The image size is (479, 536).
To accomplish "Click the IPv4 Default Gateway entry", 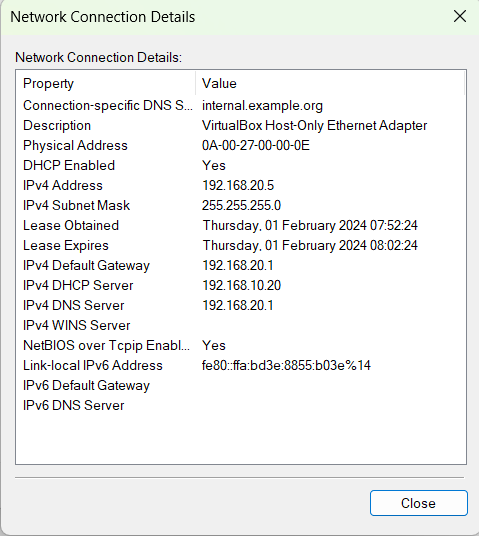I will (x=241, y=266).
